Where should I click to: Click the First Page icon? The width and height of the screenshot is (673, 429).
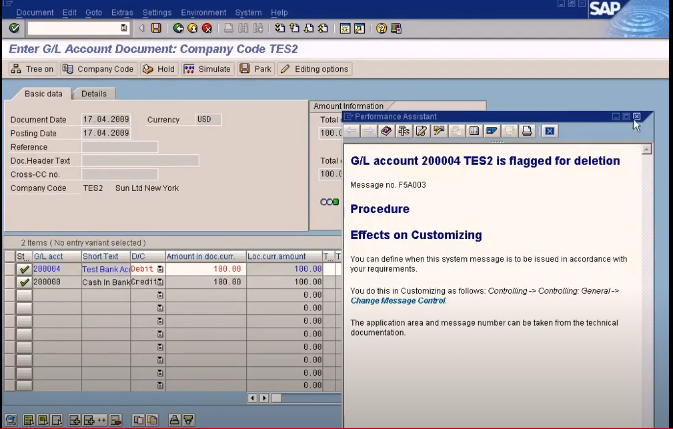280,28
